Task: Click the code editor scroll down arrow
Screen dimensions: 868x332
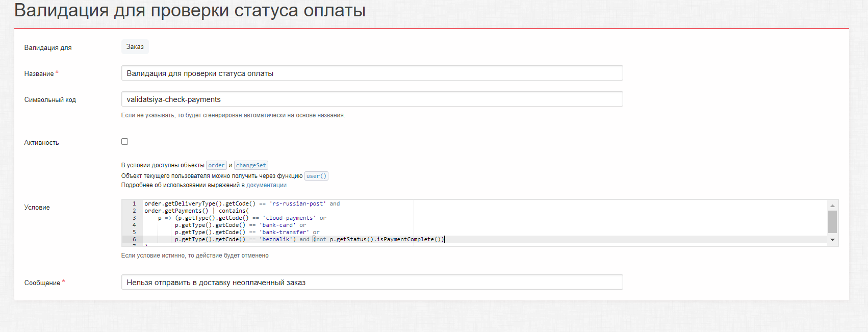Action: pyautogui.click(x=832, y=240)
